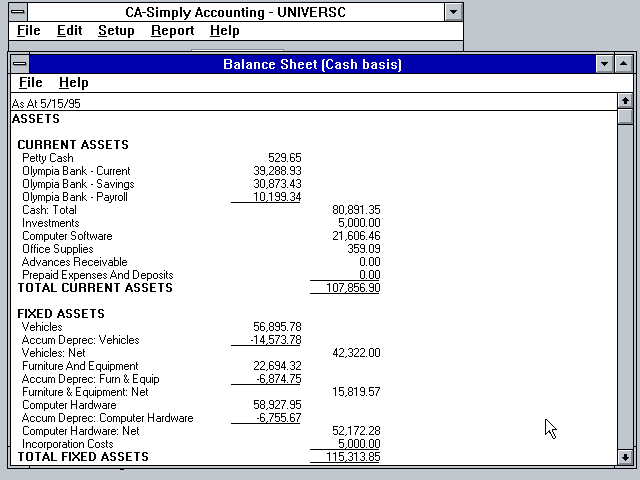Minimize the CA-Simply Accounting main window
This screenshot has height=480, width=640.
(453, 12)
